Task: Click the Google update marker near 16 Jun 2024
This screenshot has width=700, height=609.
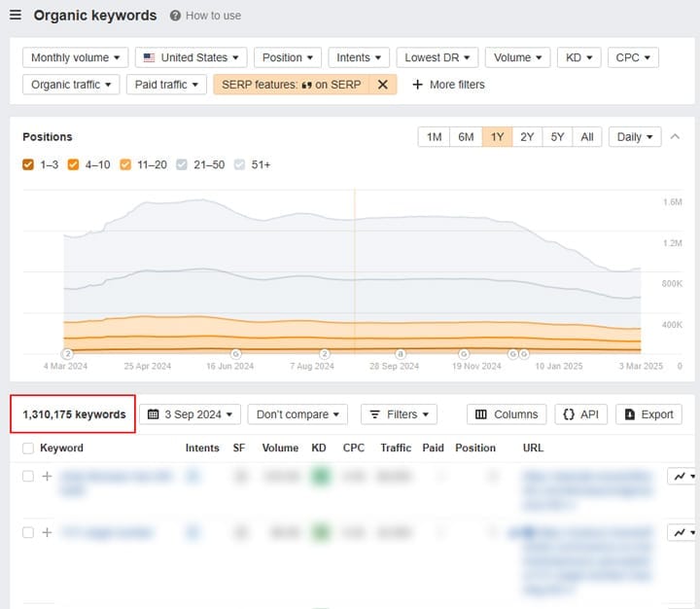Action: coord(235,354)
